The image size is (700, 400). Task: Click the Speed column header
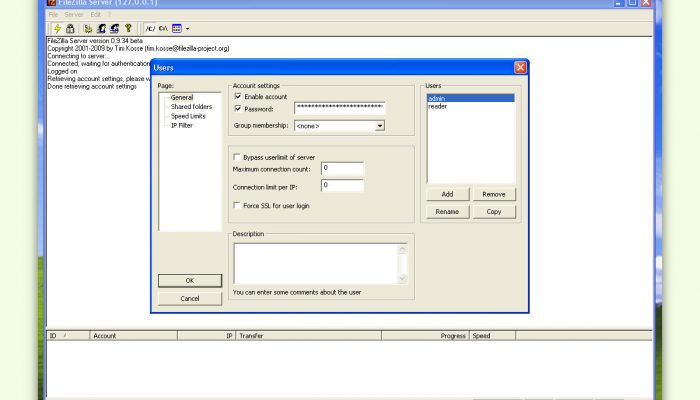click(x=492, y=336)
